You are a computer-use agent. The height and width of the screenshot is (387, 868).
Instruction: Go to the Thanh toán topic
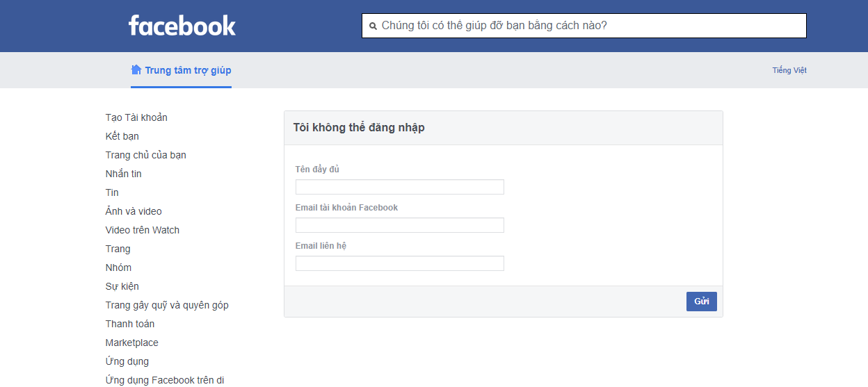click(130, 324)
